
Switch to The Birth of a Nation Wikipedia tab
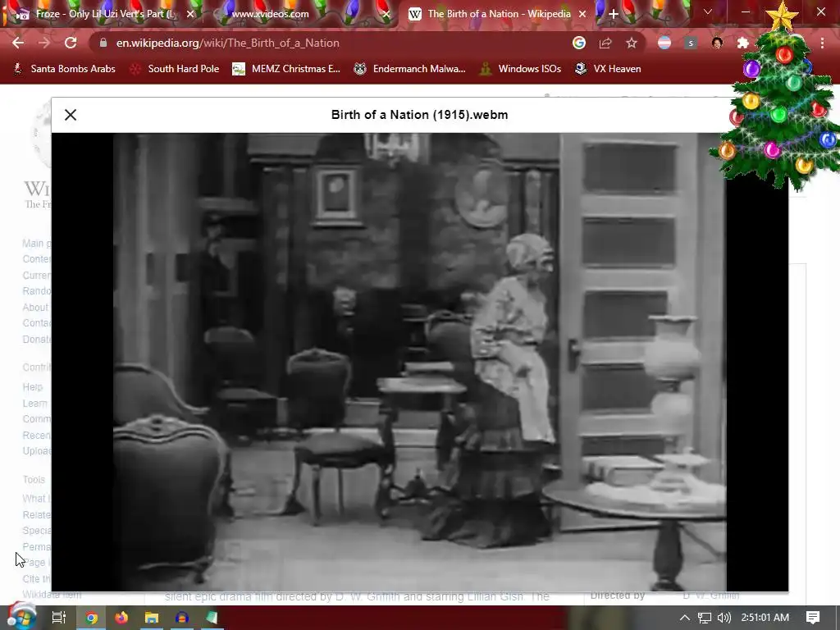click(498, 14)
